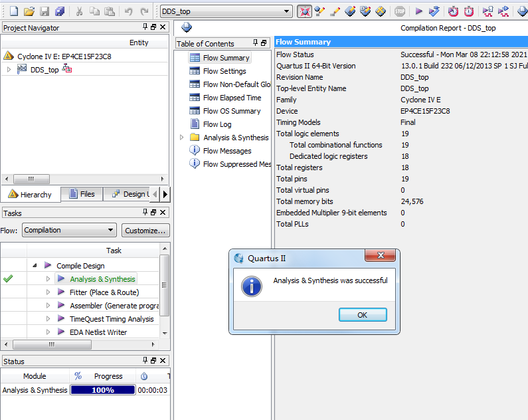Collapse the Compile Design task
528x420 pixels.
coord(35,265)
